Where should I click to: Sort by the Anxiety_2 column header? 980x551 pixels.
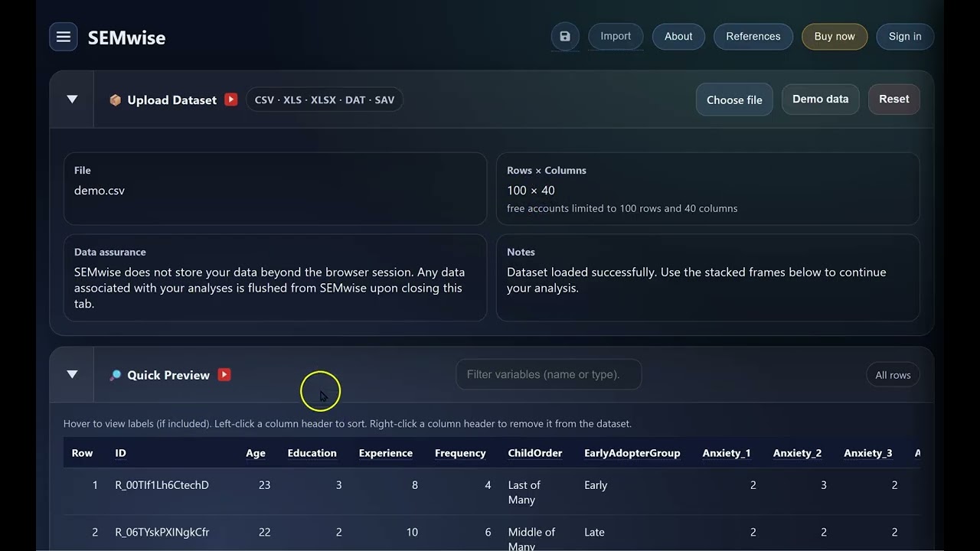(797, 453)
